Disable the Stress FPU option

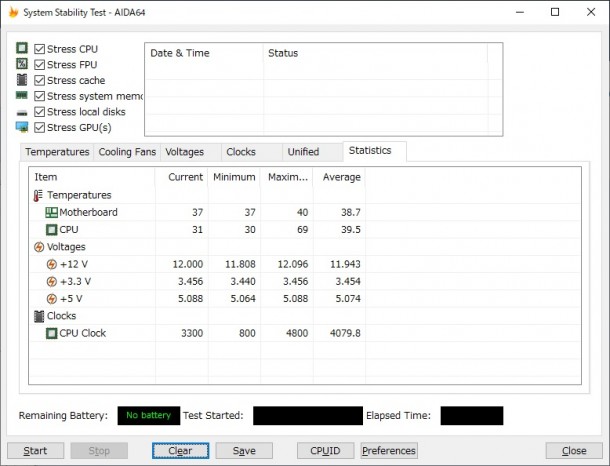(39, 65)
